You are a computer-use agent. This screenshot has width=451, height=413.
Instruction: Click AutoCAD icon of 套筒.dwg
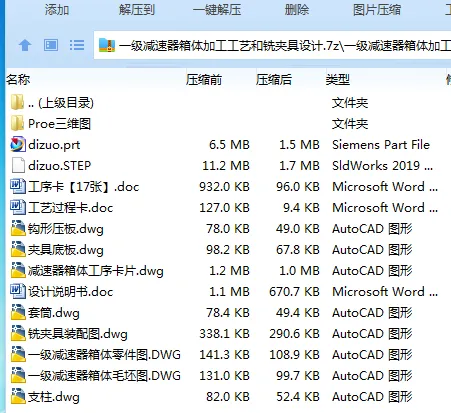18,313
